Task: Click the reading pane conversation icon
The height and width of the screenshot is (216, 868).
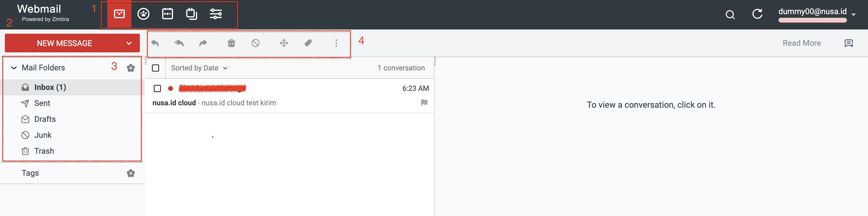Action: coord(848,43)
